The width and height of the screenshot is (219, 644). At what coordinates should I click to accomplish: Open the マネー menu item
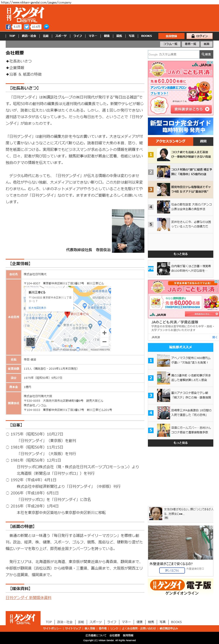pyautogui.click(x=93, y=36)
